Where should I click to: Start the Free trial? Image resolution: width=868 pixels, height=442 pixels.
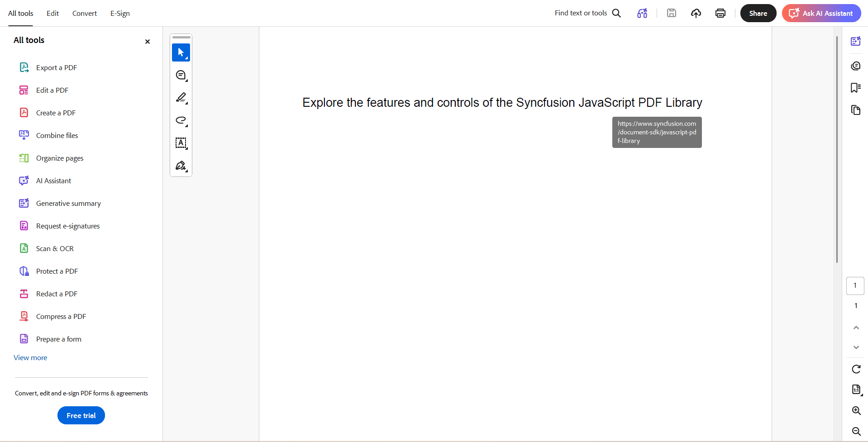coord(81,415)
